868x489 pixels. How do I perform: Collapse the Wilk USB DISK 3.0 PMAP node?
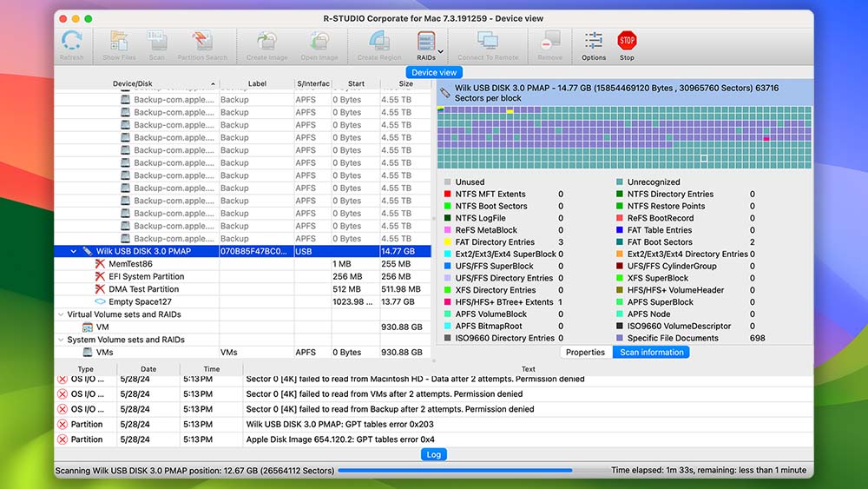click(x=73, y=251)
